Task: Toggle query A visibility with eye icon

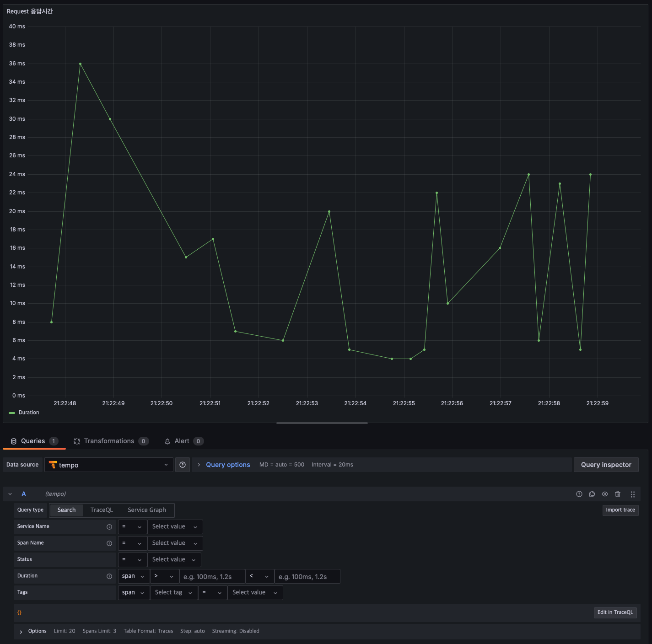Action: [604, 494]
